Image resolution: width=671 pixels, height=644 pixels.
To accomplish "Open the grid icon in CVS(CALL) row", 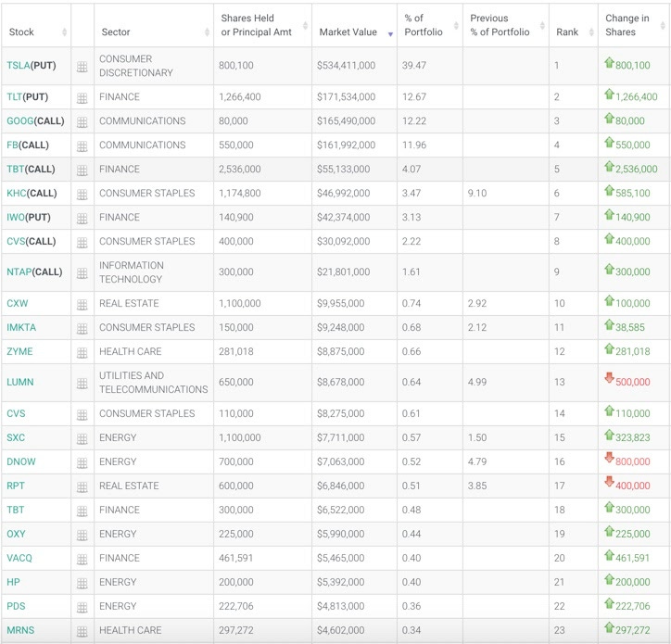I will pos(82,243).
